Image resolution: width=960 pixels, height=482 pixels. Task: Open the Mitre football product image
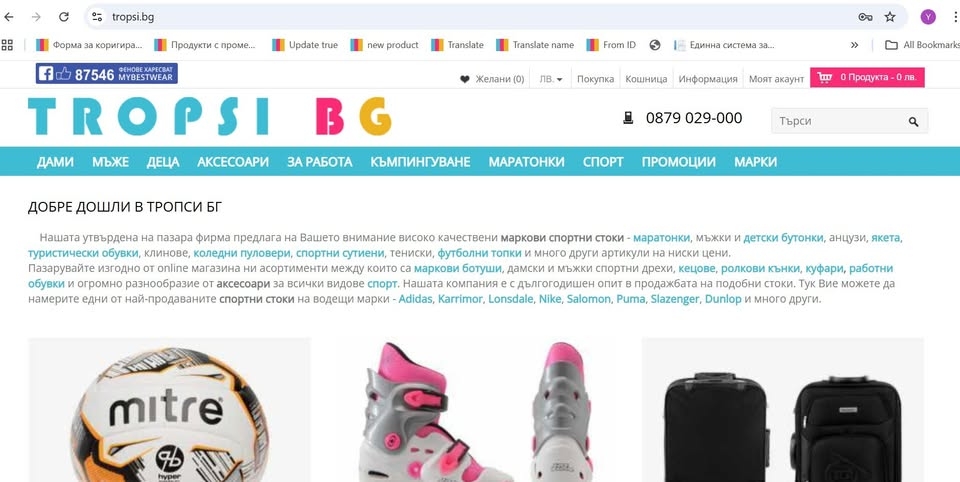tap(170, 410)
